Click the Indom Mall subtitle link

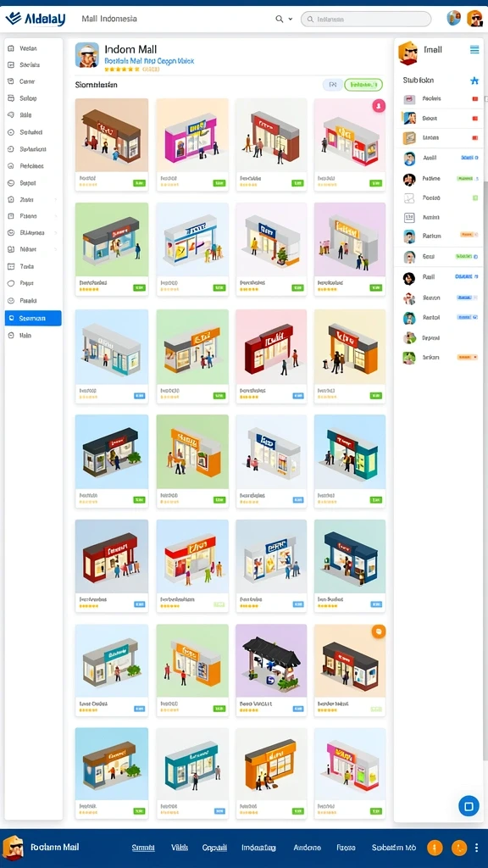(149, 61)
